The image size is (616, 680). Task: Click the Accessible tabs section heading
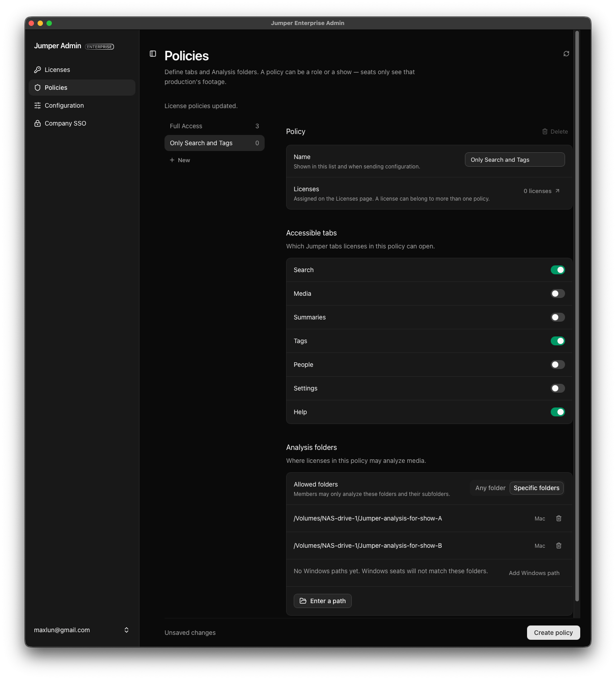tap(312, 233)
